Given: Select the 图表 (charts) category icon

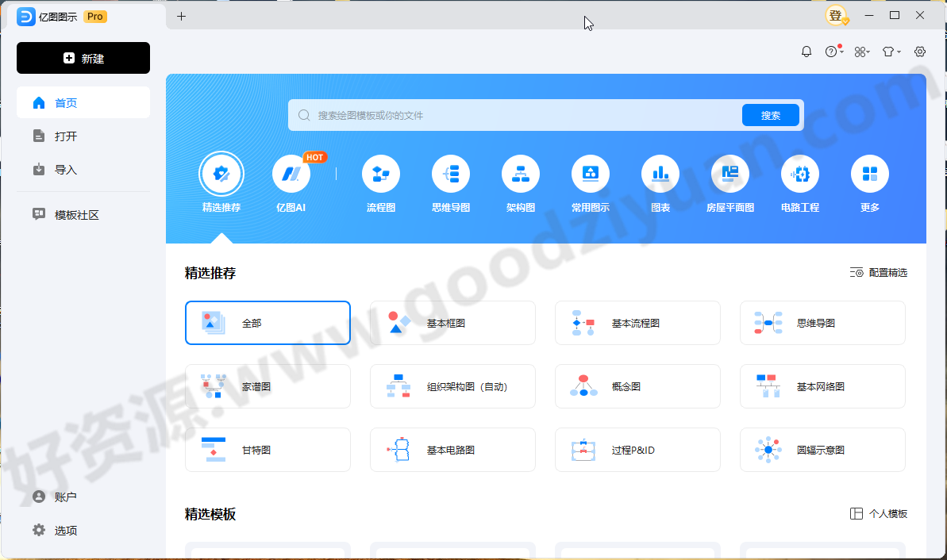Looking at the screenshot, I should coord(660,173).
